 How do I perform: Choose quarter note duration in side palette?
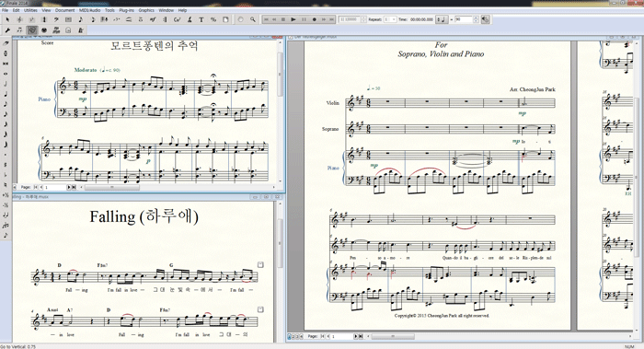pos(6,94)
